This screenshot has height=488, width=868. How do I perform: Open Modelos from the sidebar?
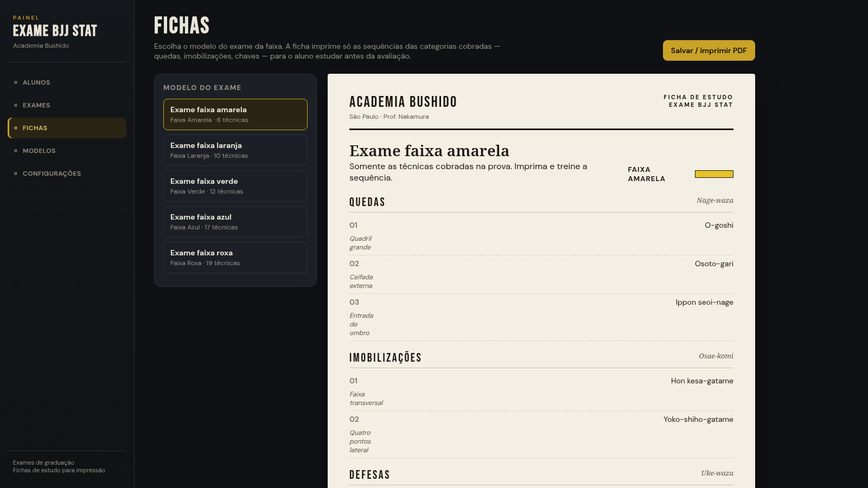pyautogui.click(x=67, y=151)
